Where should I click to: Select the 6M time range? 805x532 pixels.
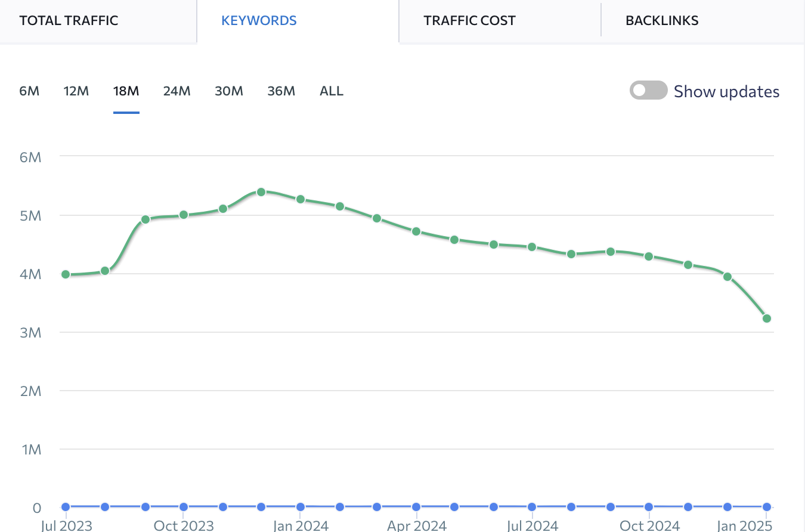coord(29,91)
